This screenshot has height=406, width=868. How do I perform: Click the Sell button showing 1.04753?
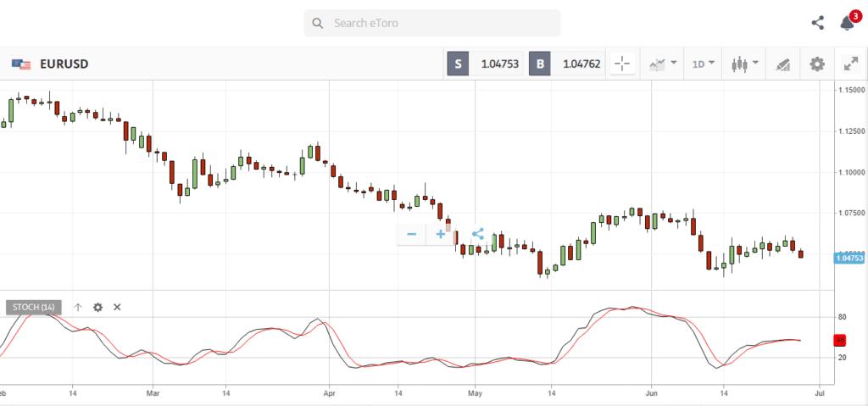pyautogui.click(x=485, y=64)
